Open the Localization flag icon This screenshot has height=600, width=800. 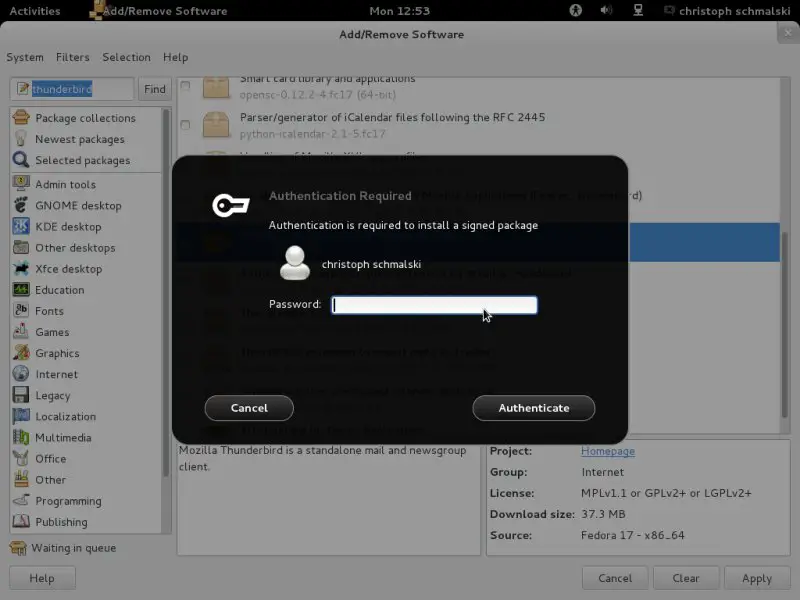point(21,416)
